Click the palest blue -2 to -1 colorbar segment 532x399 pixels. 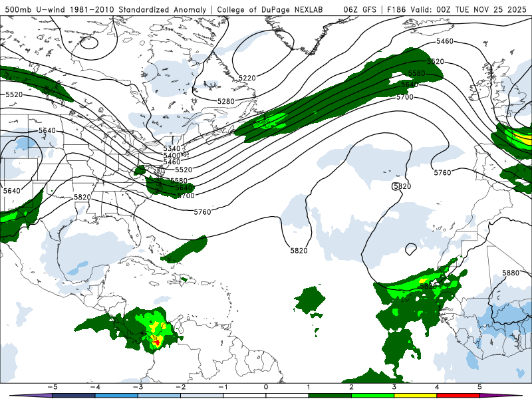(202, 396)
